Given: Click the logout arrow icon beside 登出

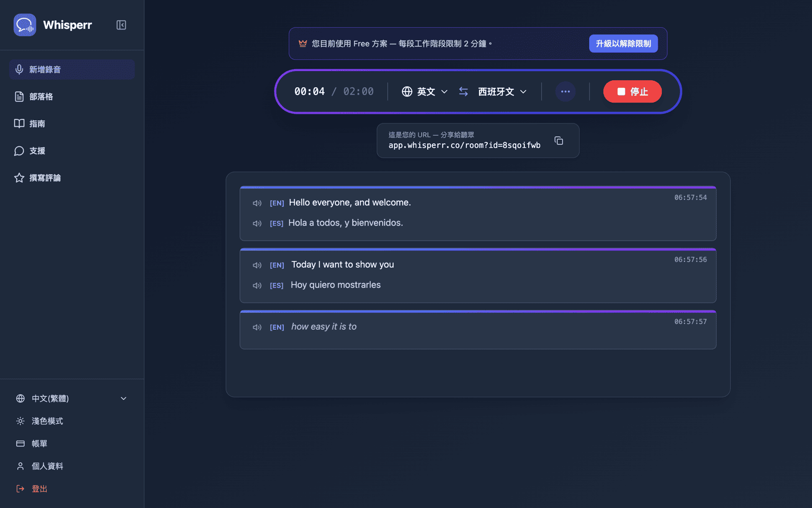Looking at the screenshot, I should pyautogui.click(x=20, y=489).
